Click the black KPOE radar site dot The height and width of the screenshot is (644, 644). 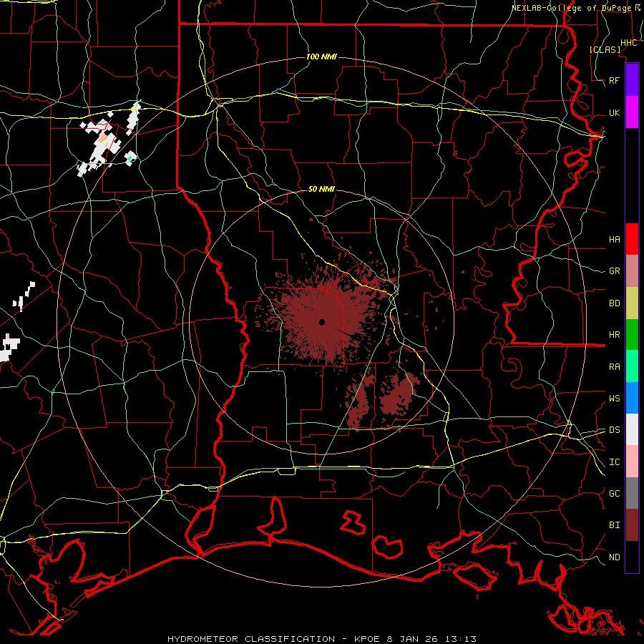[321, 322]
